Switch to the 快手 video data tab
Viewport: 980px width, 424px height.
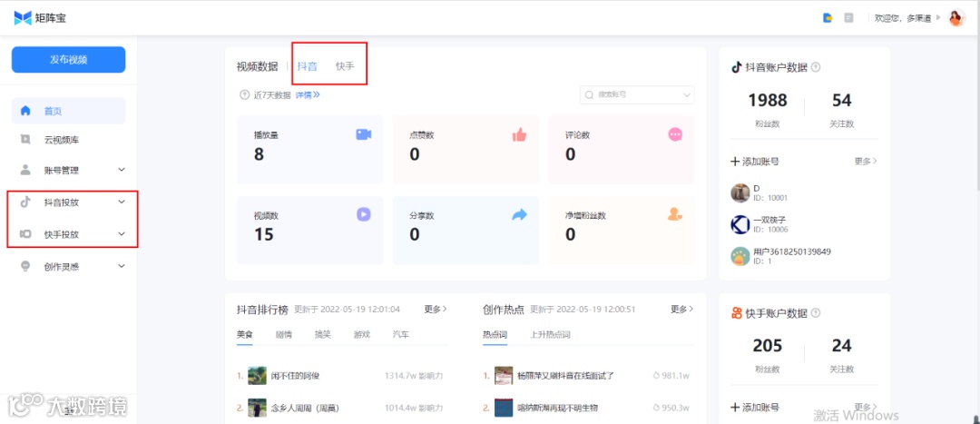(345, 66)
